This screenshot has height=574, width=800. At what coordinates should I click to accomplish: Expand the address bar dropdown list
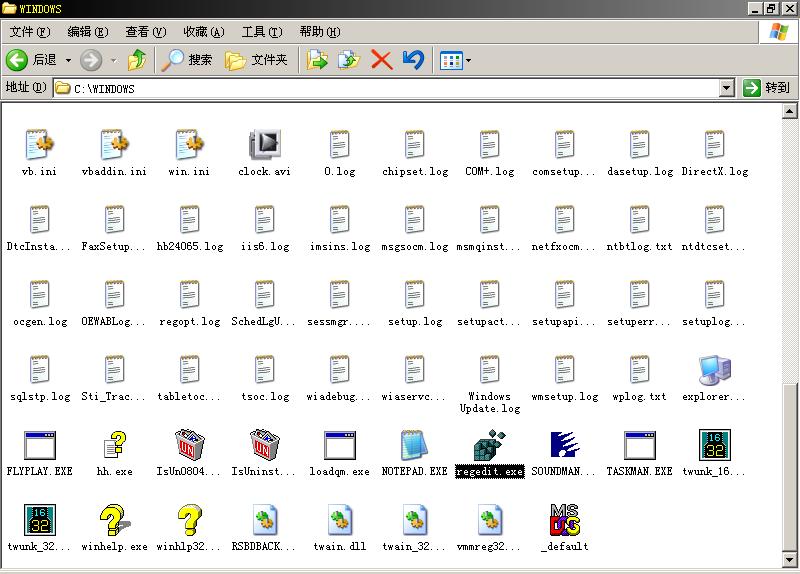(727, 88)
